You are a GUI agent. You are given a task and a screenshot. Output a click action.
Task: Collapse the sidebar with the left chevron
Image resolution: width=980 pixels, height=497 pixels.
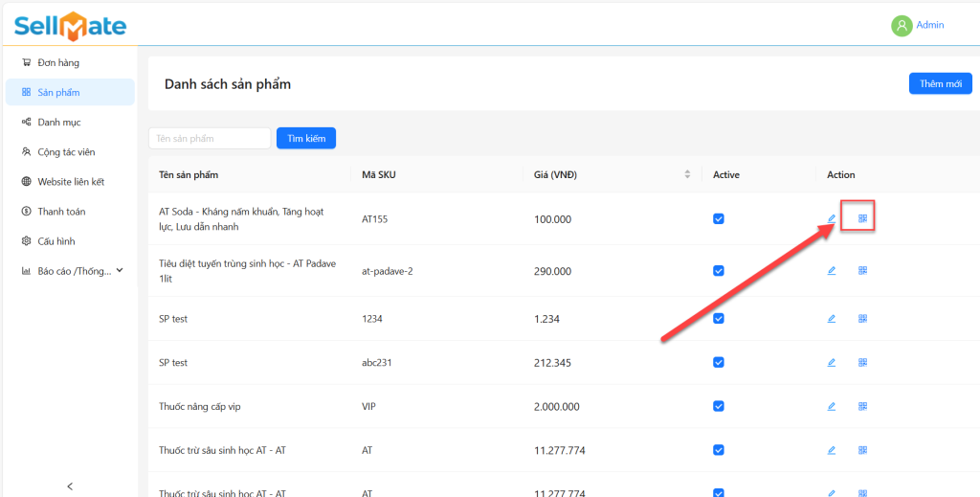pyautogui.click(x=70, y=486)
